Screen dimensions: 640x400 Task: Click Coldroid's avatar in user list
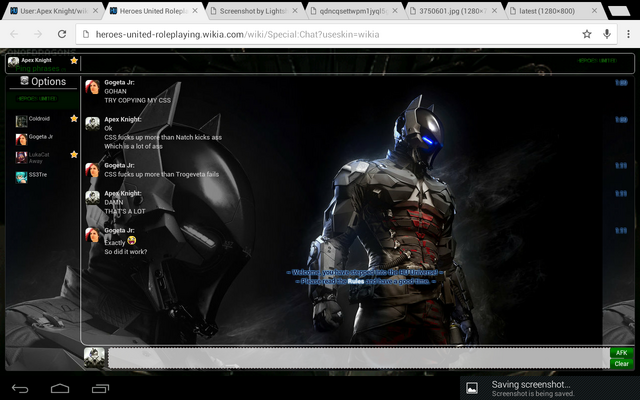point(21,121)
